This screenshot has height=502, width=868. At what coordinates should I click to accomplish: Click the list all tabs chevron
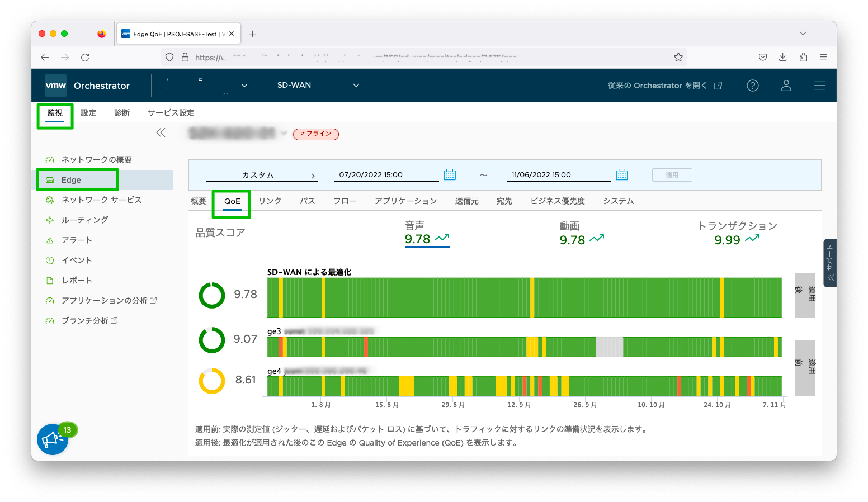[803, 34]
